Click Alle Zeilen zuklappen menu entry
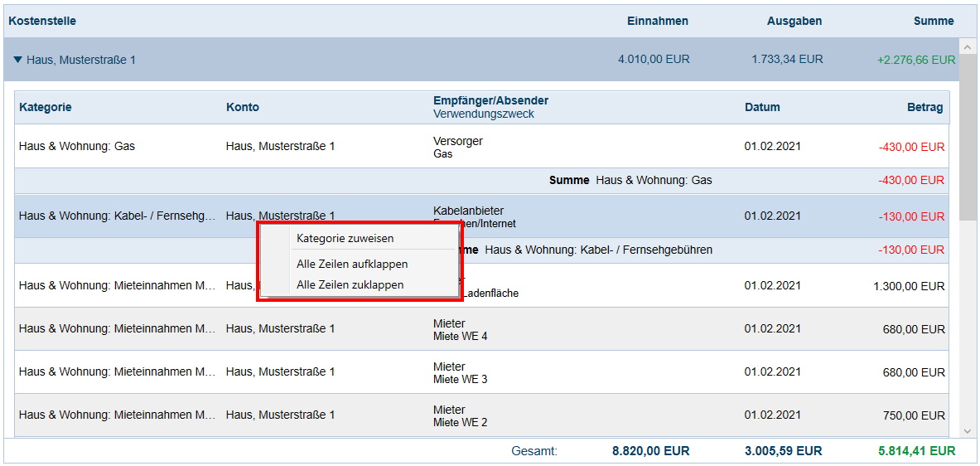Screen dimensions: 980x466 350,284
